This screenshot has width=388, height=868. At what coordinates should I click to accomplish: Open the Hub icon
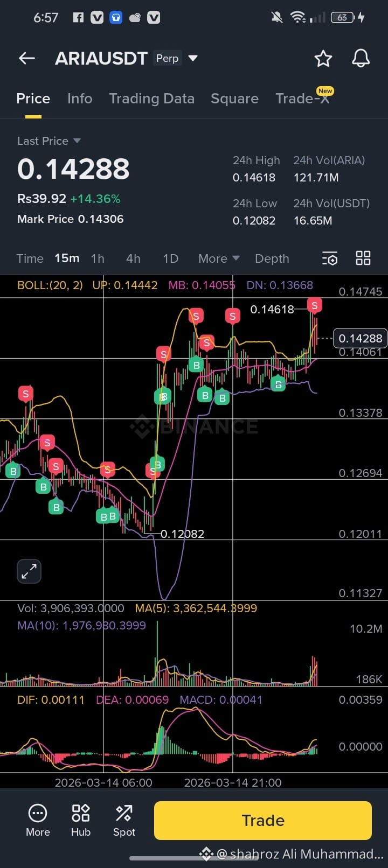coord(81,820)
